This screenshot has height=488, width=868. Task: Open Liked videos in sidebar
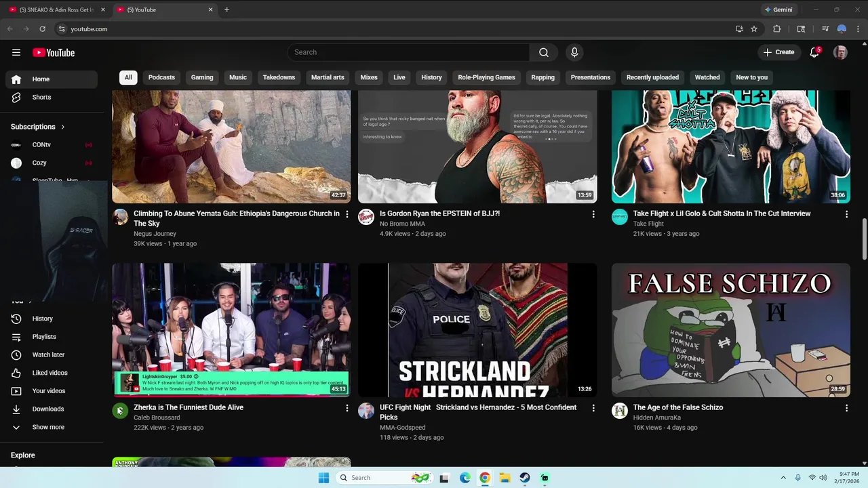click(52, 373)
